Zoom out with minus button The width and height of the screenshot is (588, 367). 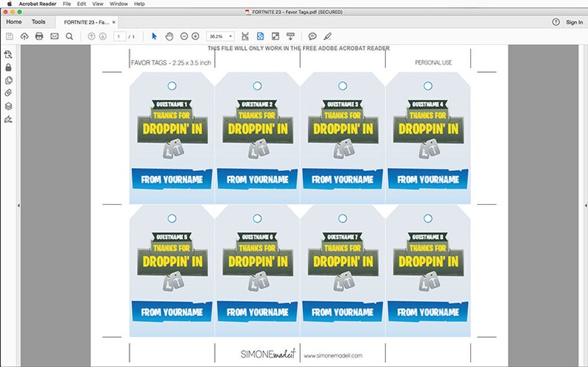(184, 36)
